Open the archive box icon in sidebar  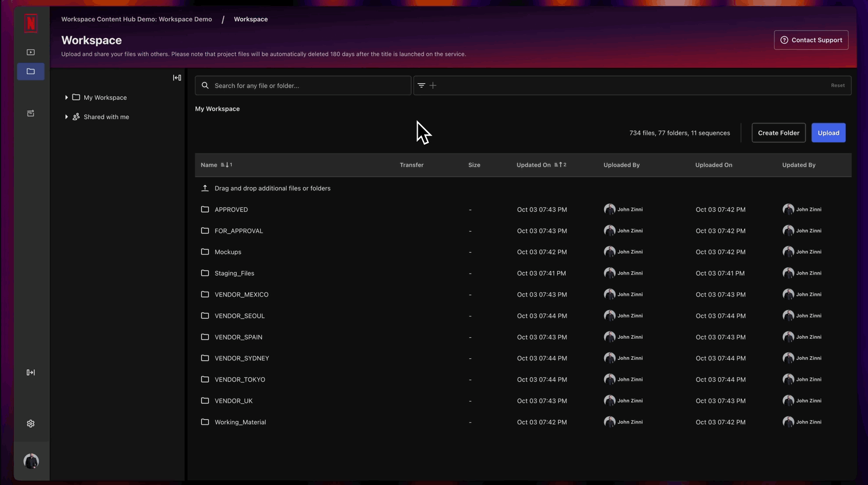[x=31, y=113]
